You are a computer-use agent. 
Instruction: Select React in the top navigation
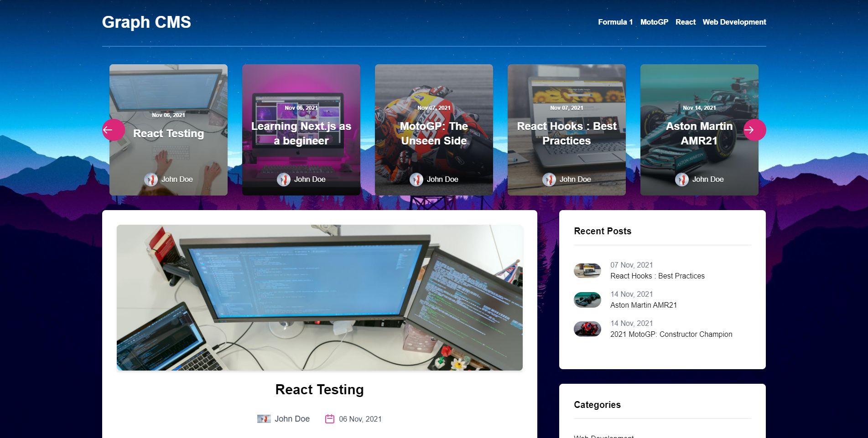685,22
